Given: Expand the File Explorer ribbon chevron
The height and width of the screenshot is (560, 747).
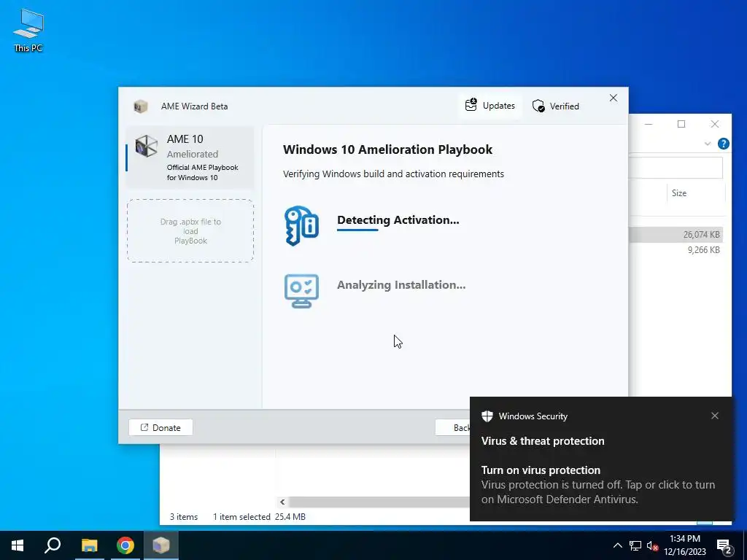Looking at the screenshot, I should point(708,144).
